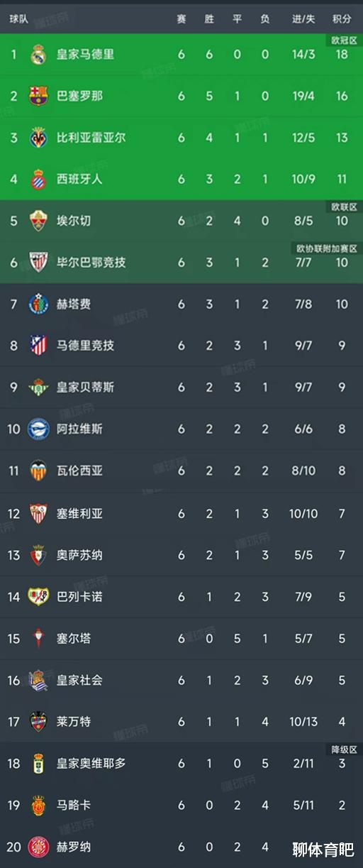
Task: Click the Athletic Bilbao crest icon
Action: (38, 263)
